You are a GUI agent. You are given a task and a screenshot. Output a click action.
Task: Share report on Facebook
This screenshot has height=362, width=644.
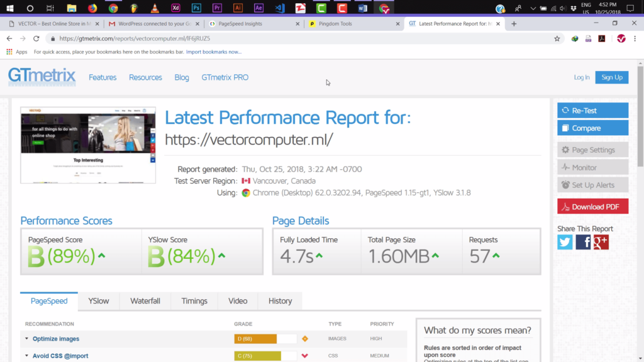(583, 242)
